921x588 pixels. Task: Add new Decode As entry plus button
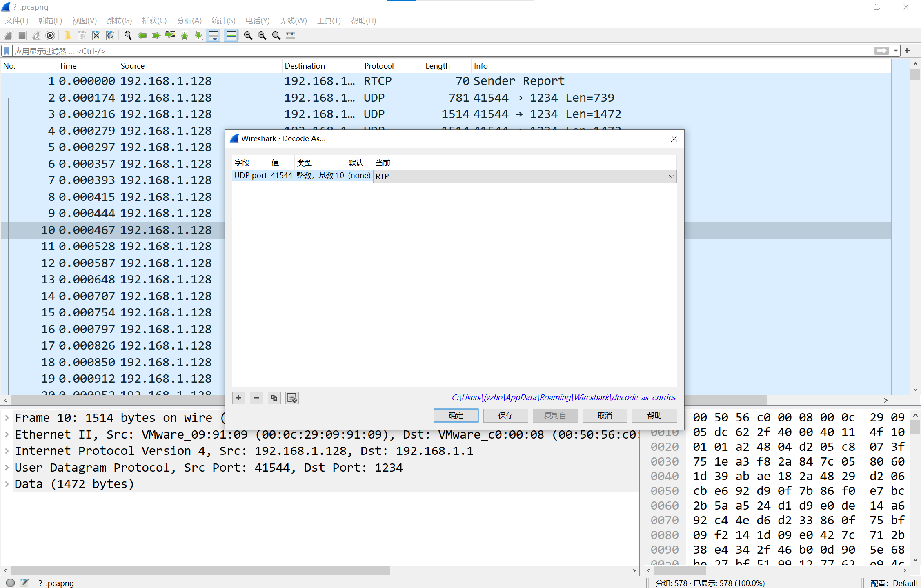[238, 398]
